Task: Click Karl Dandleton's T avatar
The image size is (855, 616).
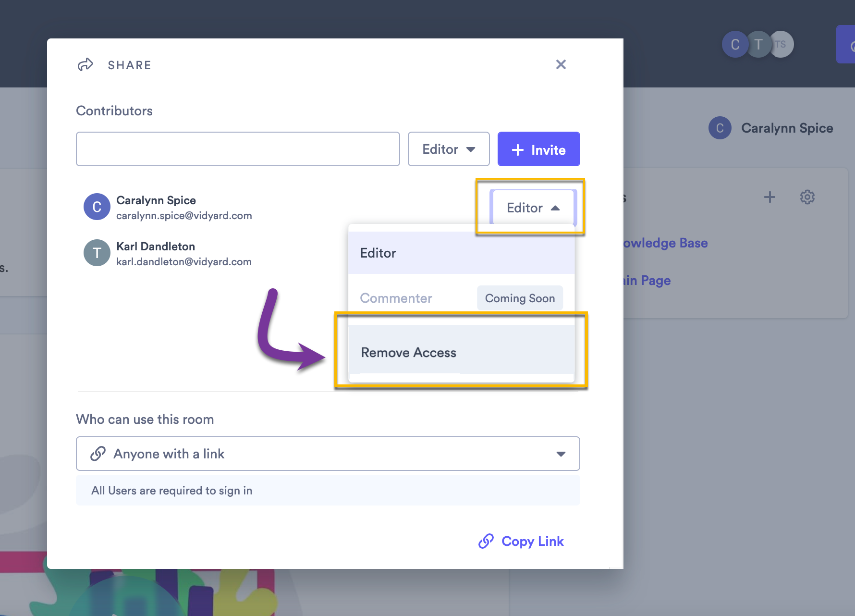Action: tap(97, 253)
